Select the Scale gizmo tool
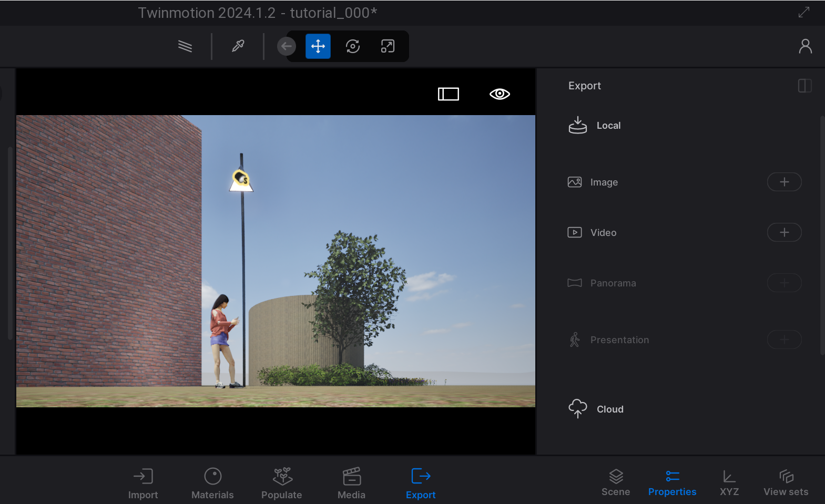The width and height of the screenshot is (825, 504). pos(388,46)
